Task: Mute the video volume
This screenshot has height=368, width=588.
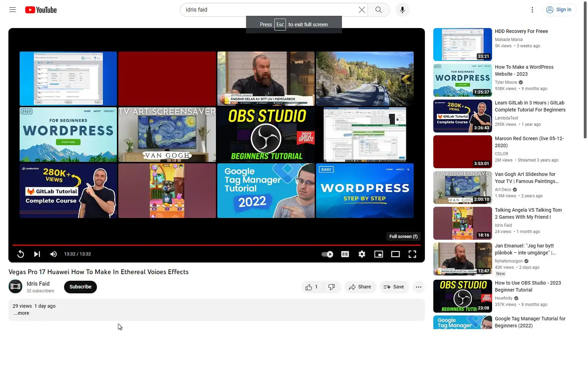Action: [54, 254]
